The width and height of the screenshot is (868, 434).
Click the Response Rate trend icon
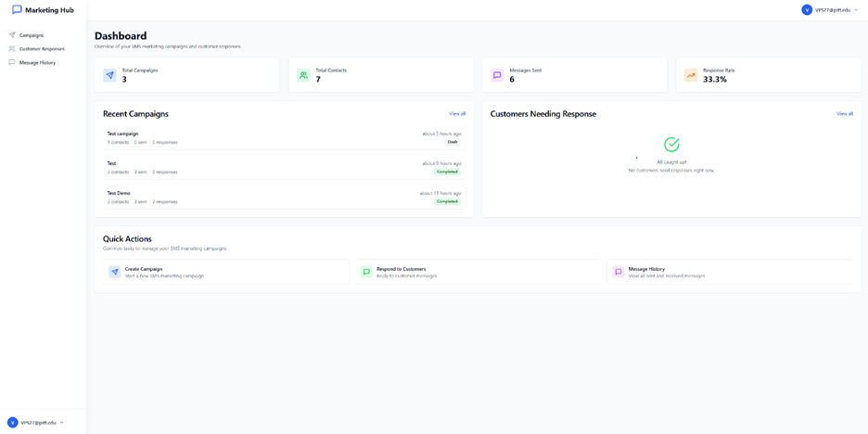(691, 75)
